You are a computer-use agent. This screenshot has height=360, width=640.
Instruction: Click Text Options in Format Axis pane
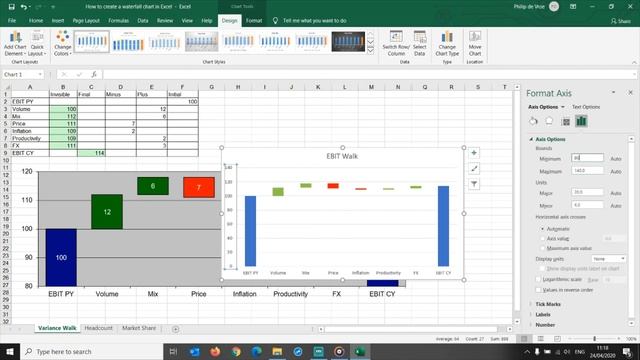pos(586,107)
